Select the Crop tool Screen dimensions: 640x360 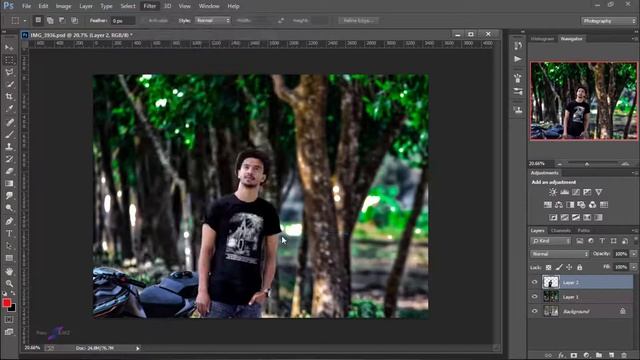click(9, 97)
